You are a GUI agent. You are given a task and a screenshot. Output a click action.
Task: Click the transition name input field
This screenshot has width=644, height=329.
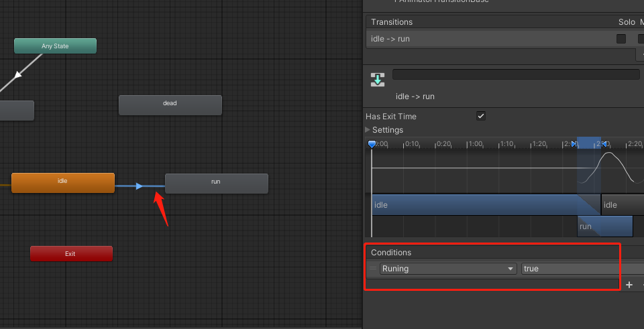pyautogui.click(x=516, y=74)
